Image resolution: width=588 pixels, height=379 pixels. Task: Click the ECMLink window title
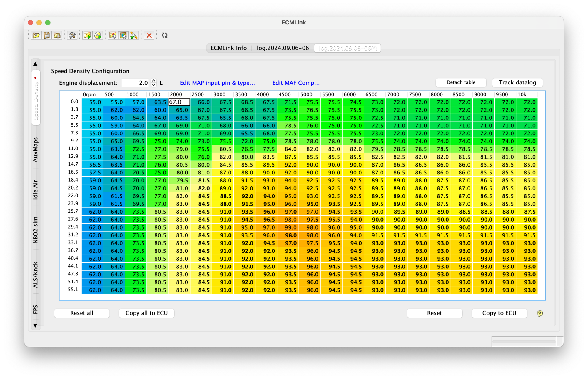point(294,22)
